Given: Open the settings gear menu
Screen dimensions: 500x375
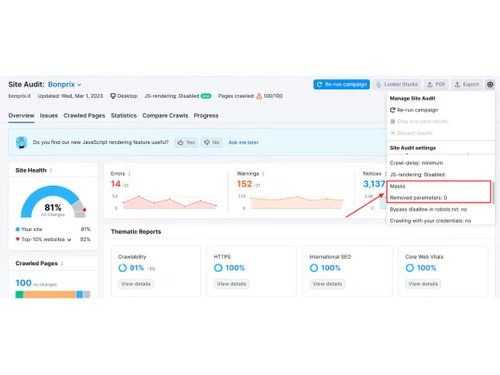Looking at the screenshot, I should pos(490,84).
